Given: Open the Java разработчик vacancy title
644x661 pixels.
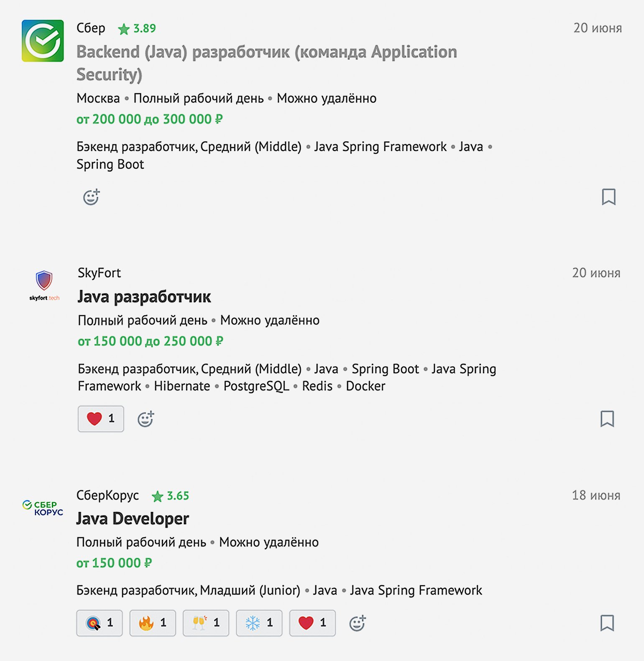Looking at the screenshot, I should tap(144, 297).
